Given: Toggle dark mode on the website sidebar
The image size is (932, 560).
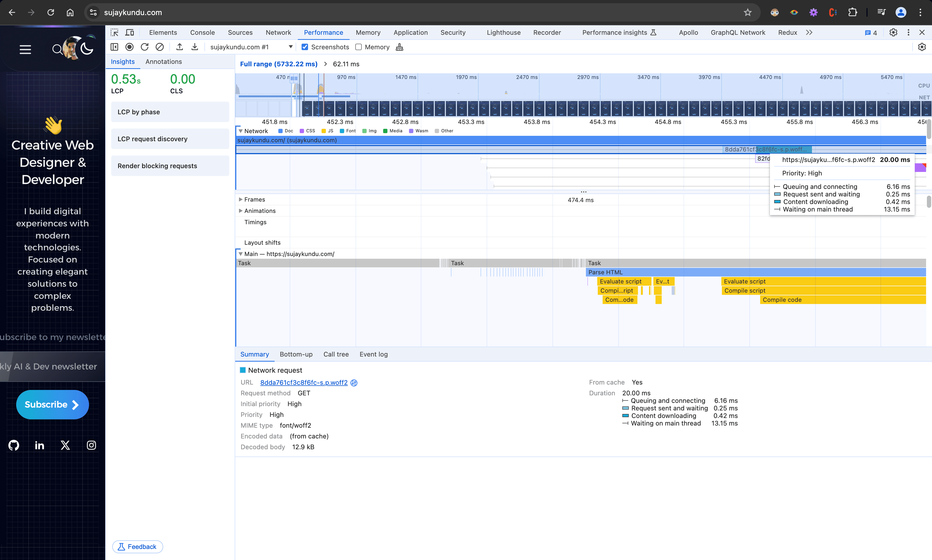Looking at the screenshot, I should (x=87, y=48).
